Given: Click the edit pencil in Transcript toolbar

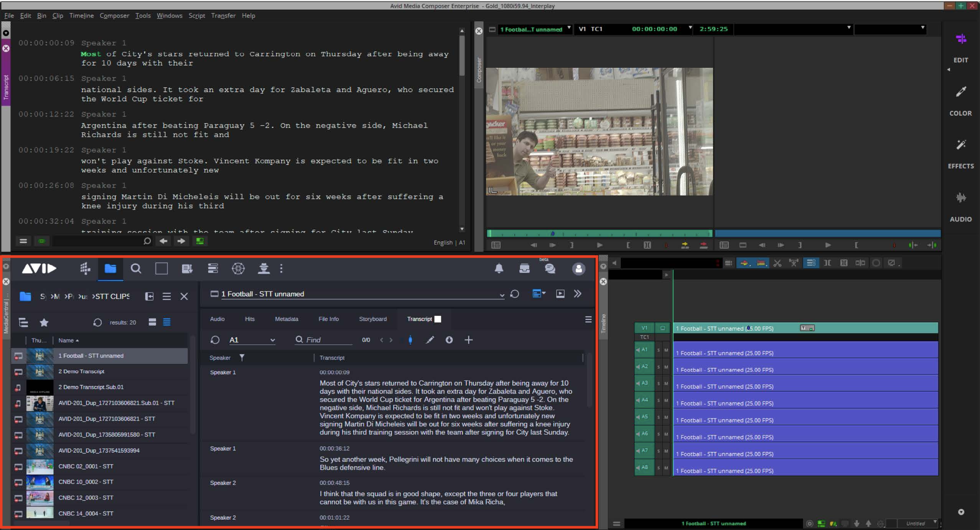Looking at the screenshot, I should 430,340.
